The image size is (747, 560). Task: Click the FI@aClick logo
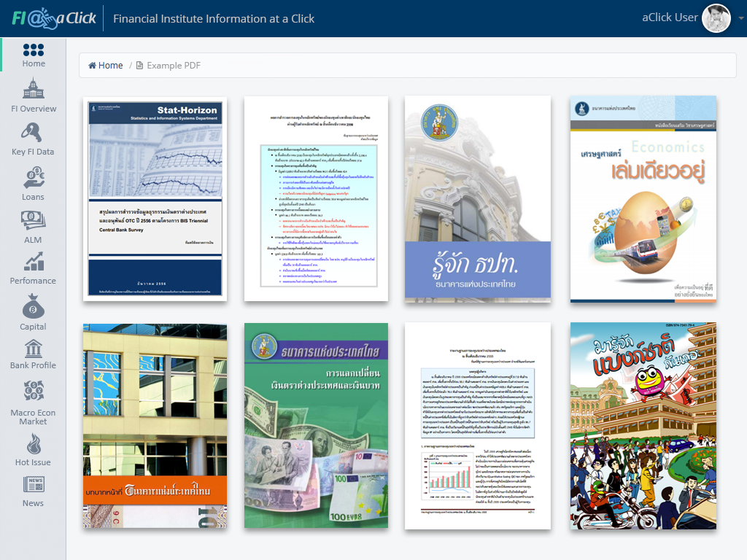(x=53, y=18)
